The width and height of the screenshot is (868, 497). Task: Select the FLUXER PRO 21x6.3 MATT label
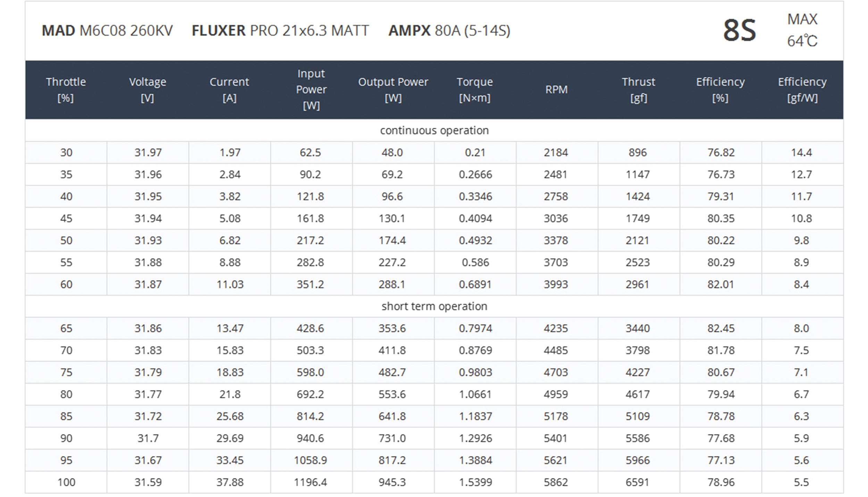280,31
